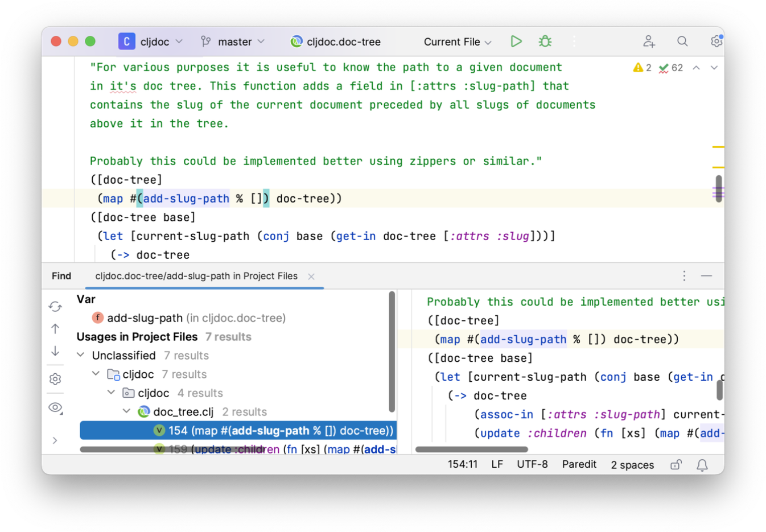The height and width of the screenshot is (532, 766).
Task: Click the Usages in Project Files heading
Action: 137,337
